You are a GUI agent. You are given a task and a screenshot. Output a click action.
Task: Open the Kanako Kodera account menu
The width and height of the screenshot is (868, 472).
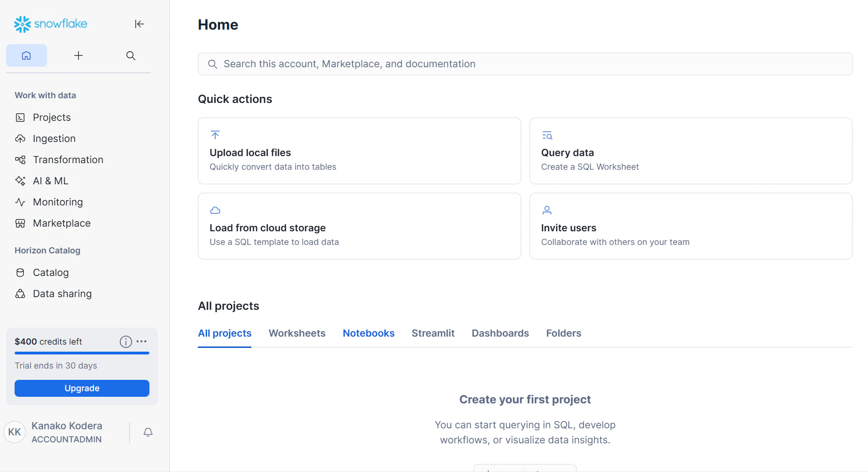click(x=67, y=432)
